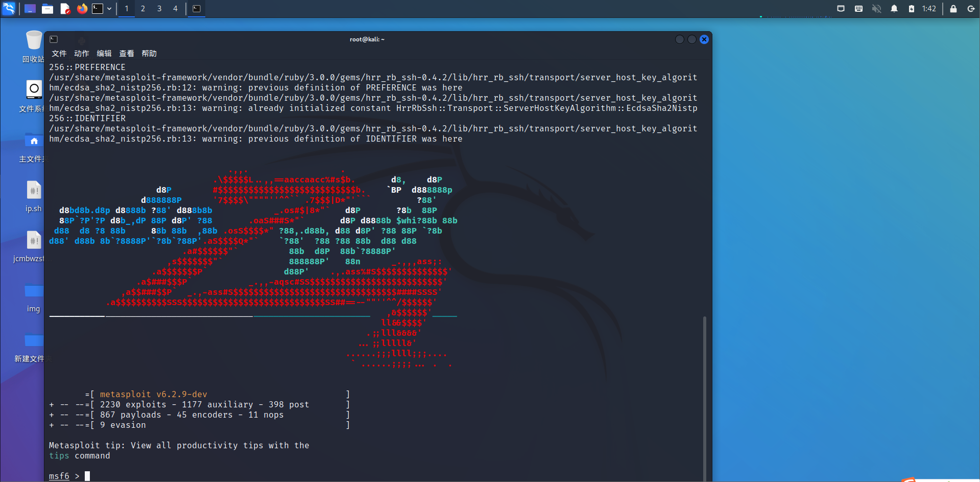Screen dimensions: 980x482
Task: Unmute the volume tray icon
Action: click(876, 9)
